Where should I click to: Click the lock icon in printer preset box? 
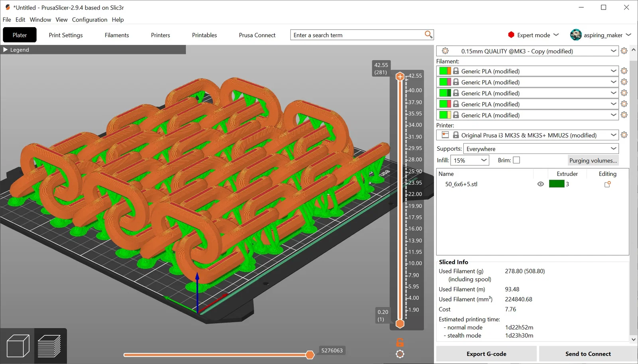point(456,135)
